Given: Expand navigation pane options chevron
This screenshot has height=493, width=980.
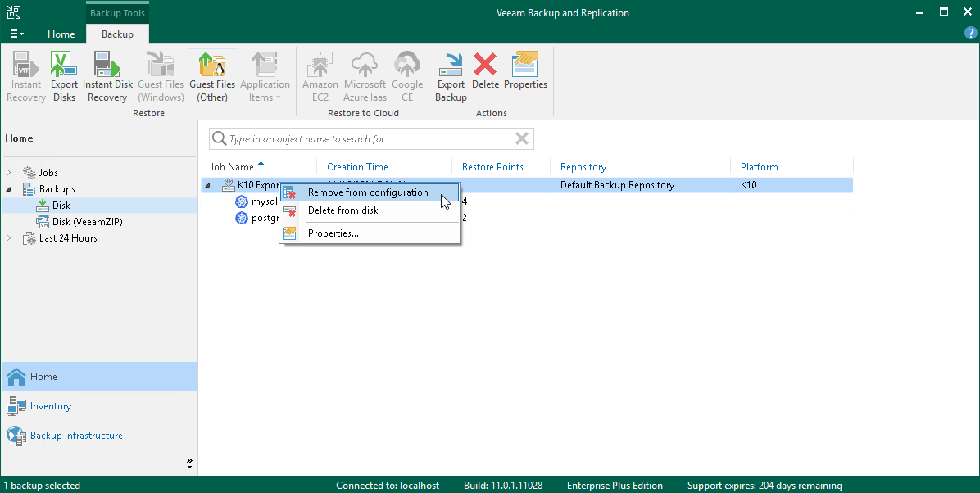Looking at the screenshot, I should tap(189, 463).
